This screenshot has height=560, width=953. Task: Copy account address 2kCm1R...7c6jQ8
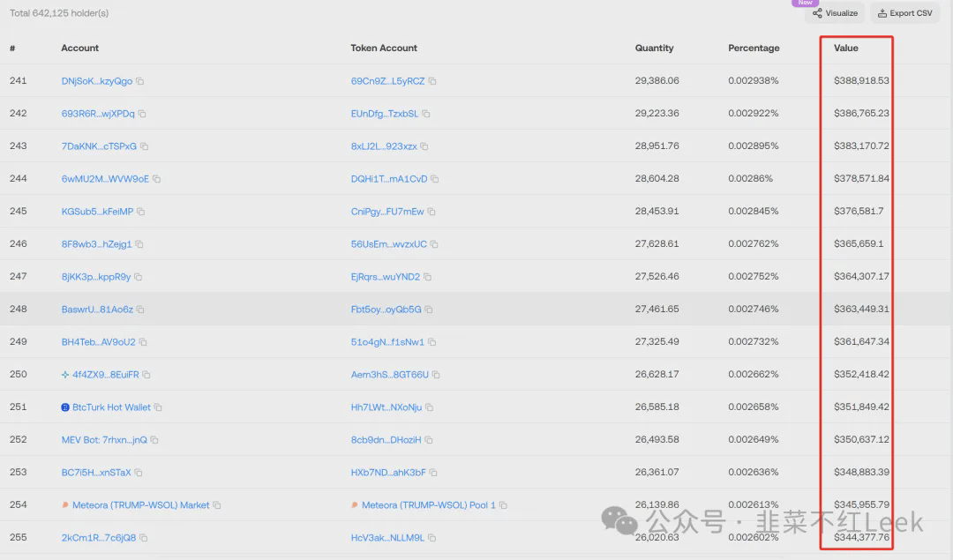(x=144, y=538)
